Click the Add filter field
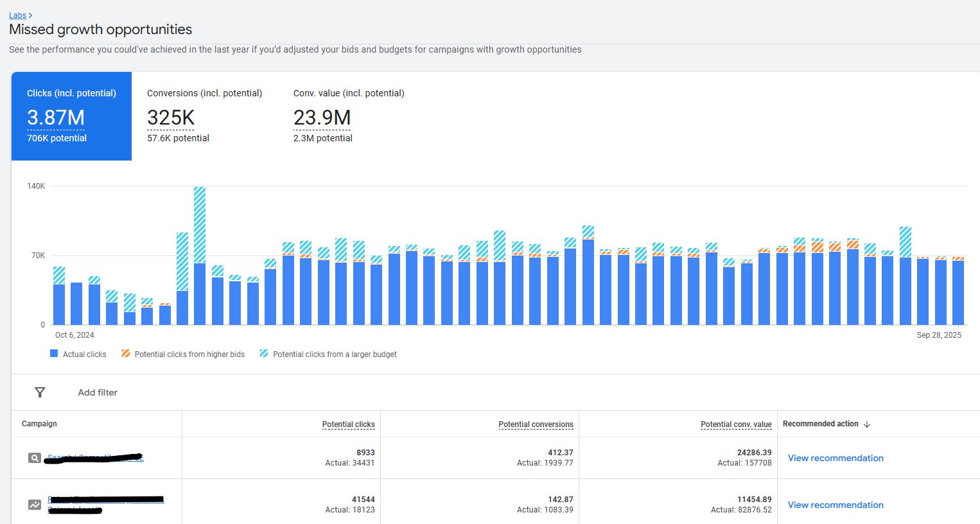Screen dimensions: 980x524 (98, 392)
